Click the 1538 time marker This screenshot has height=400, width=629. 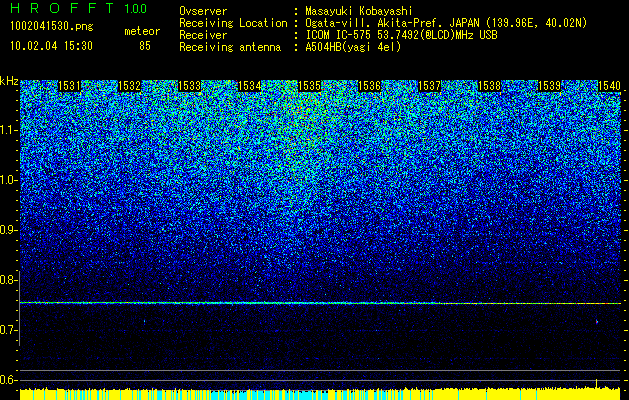point(489,86)
